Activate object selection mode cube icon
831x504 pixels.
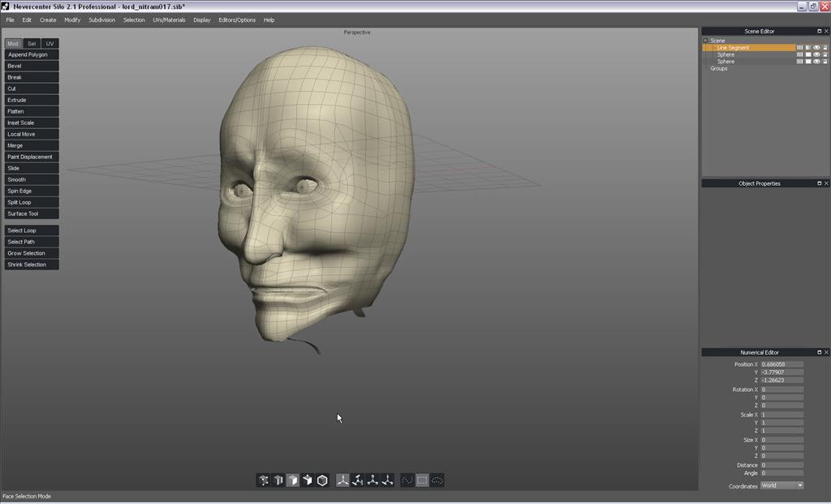(x=308, y=480)
